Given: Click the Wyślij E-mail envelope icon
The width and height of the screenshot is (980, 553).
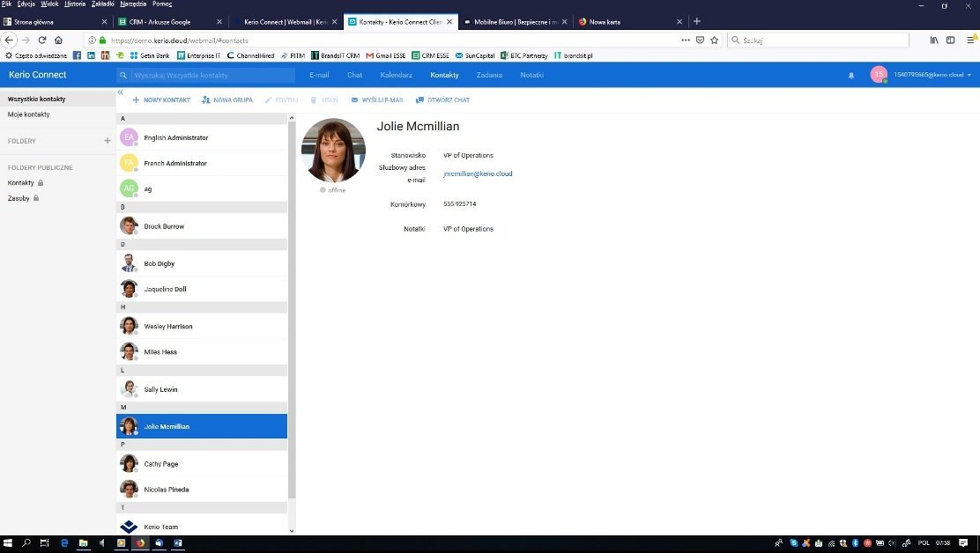Looking at the screenshot, I should click(356, 100).
